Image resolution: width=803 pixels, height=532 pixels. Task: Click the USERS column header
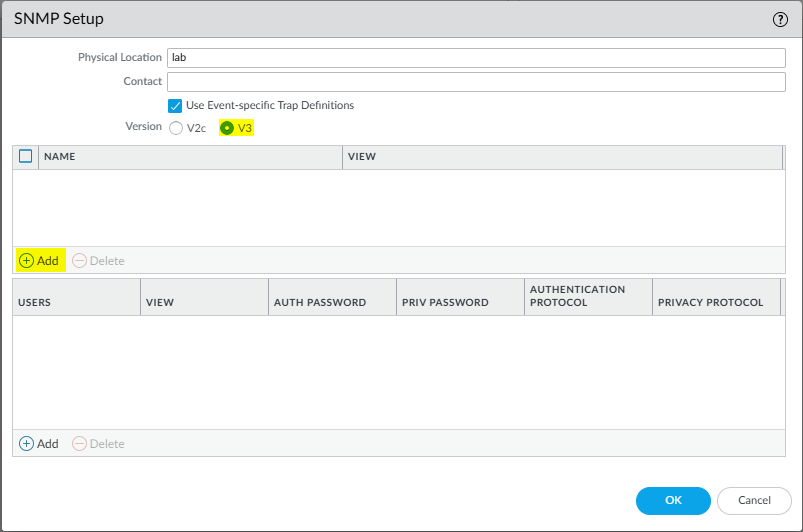coord(76,302)
